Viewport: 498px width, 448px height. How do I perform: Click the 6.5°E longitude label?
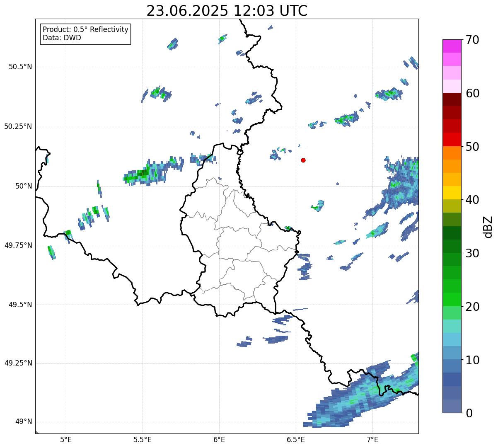[x=296, y=439]
